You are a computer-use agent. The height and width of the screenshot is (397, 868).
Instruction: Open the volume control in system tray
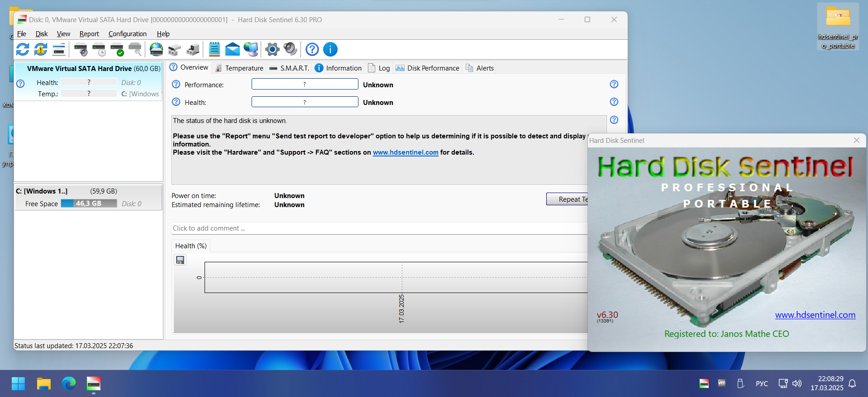click(797, 383)
